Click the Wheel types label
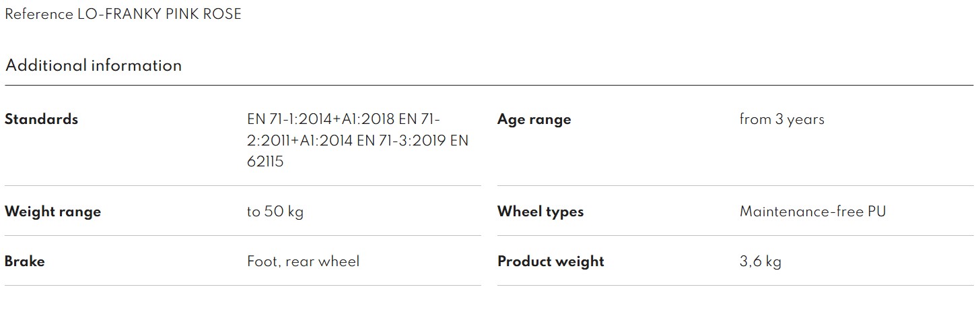This screenshot has width=980, height=314. [x=540, y=212]
